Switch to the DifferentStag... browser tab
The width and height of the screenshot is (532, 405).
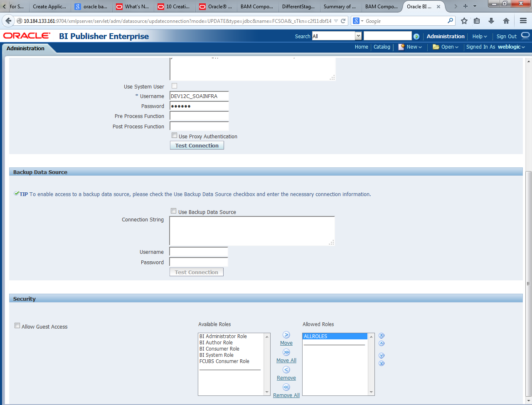298,7
